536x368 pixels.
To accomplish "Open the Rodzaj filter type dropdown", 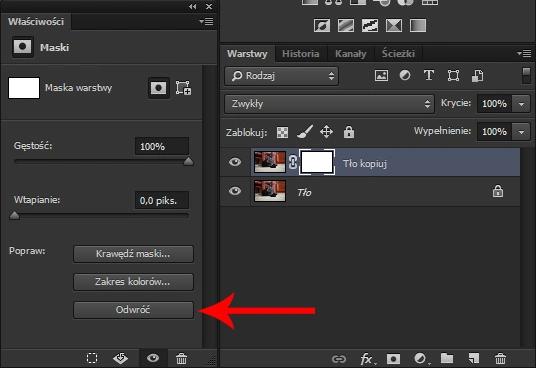I will click(282, 76).
